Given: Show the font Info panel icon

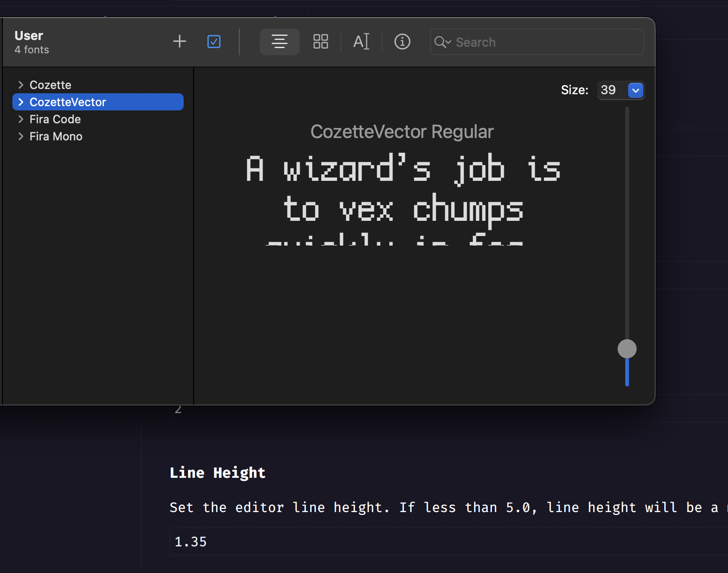Looking at the screenshot, I should [402, 42].
